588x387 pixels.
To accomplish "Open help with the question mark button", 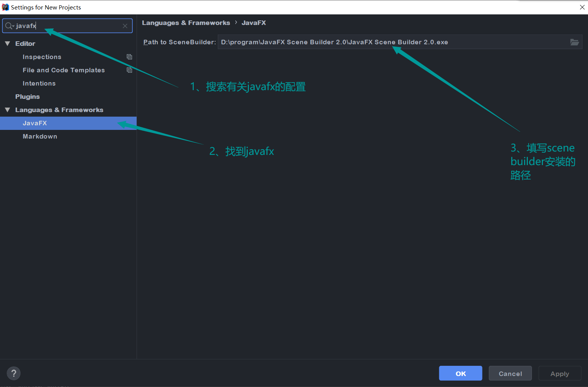I will pyautogui.click(x=14, y=373).
